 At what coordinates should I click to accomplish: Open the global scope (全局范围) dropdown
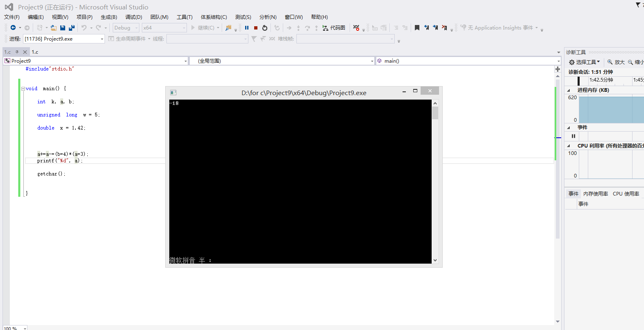(282, 61)
